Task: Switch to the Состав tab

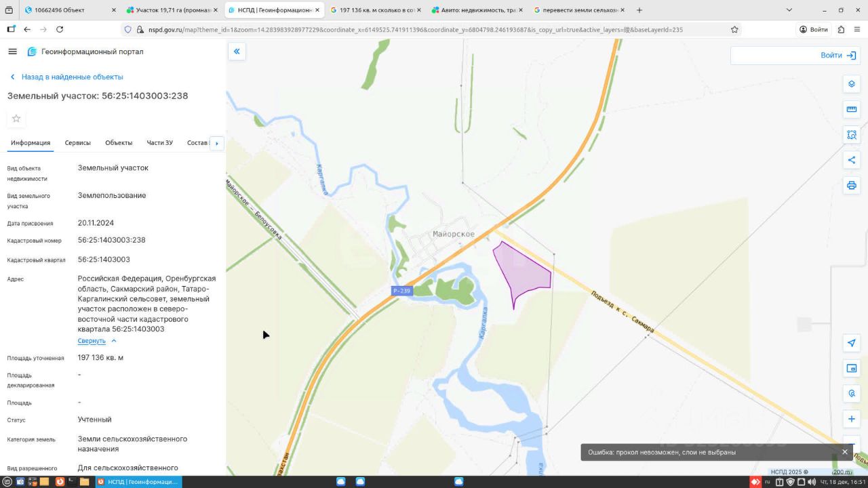Action: pyautogui.click(x=197, y=143)
